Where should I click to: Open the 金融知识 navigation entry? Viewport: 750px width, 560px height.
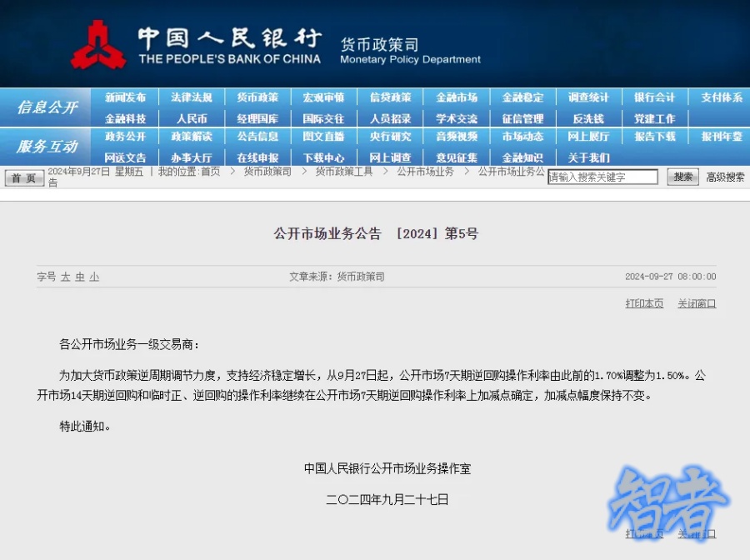[x=522, y=157]
